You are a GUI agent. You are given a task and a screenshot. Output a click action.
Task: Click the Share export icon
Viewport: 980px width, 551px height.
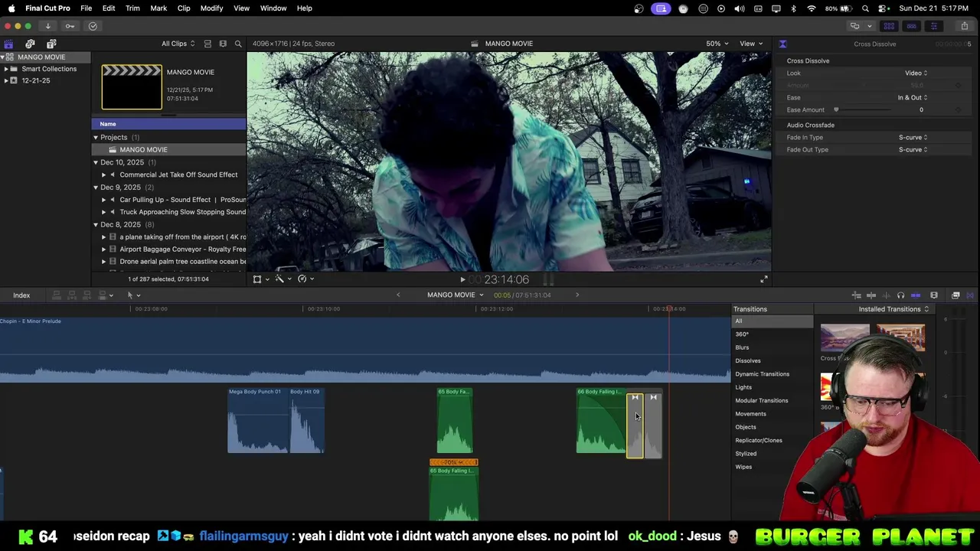(x=964, y=26)
